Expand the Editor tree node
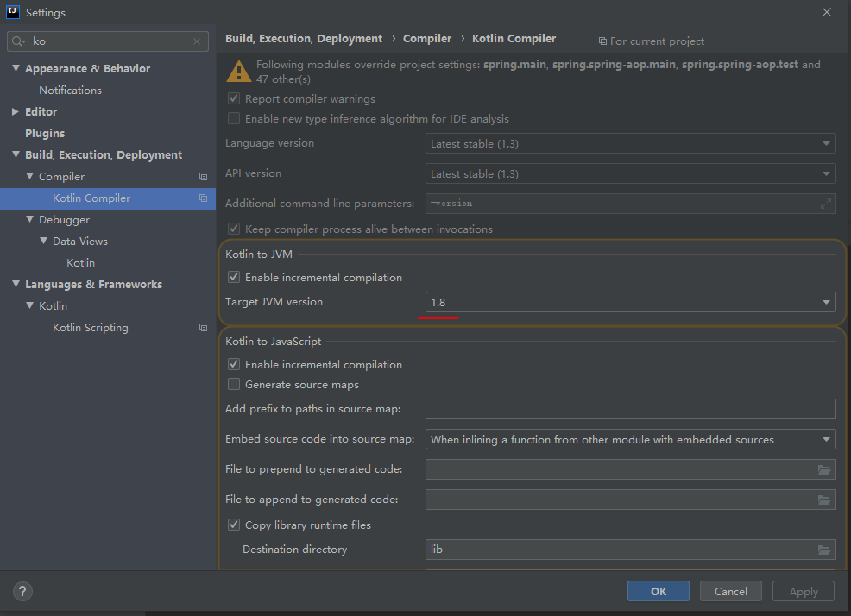 [x=16, y=111]
